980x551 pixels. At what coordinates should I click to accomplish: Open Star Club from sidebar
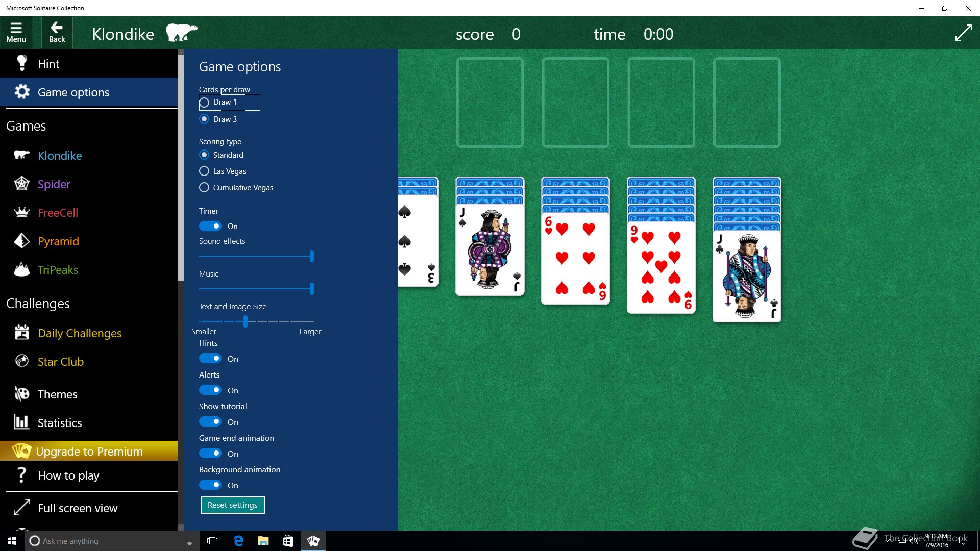pos(89,361)
